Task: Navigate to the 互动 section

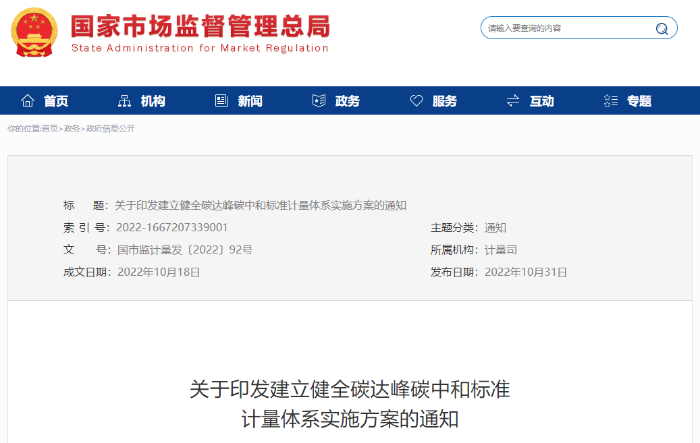Action: (542, 101)
